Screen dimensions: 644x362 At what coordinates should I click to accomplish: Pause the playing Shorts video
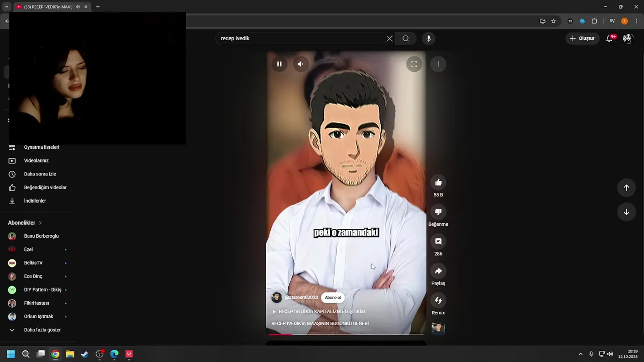point(279,64)
